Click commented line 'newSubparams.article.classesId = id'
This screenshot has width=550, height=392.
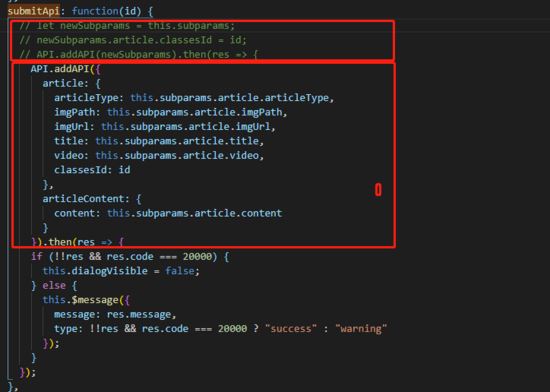[x=133, y=40]
